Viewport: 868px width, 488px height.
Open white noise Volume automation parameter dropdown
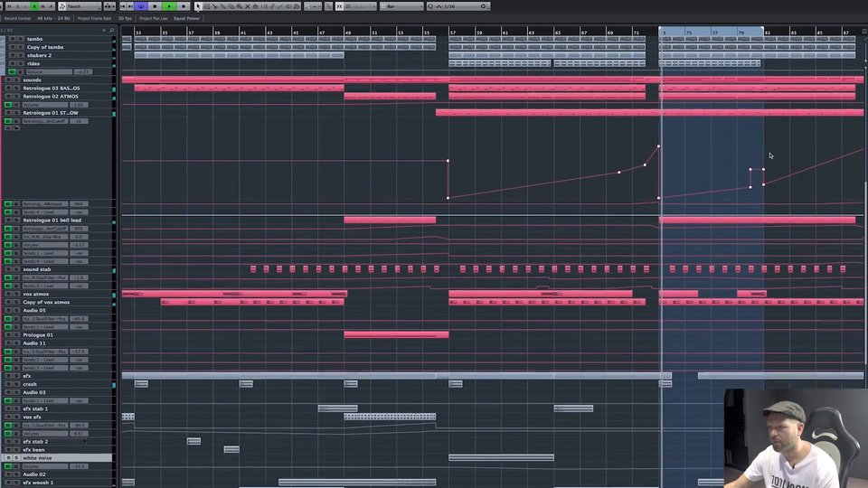tap(45, 466)
